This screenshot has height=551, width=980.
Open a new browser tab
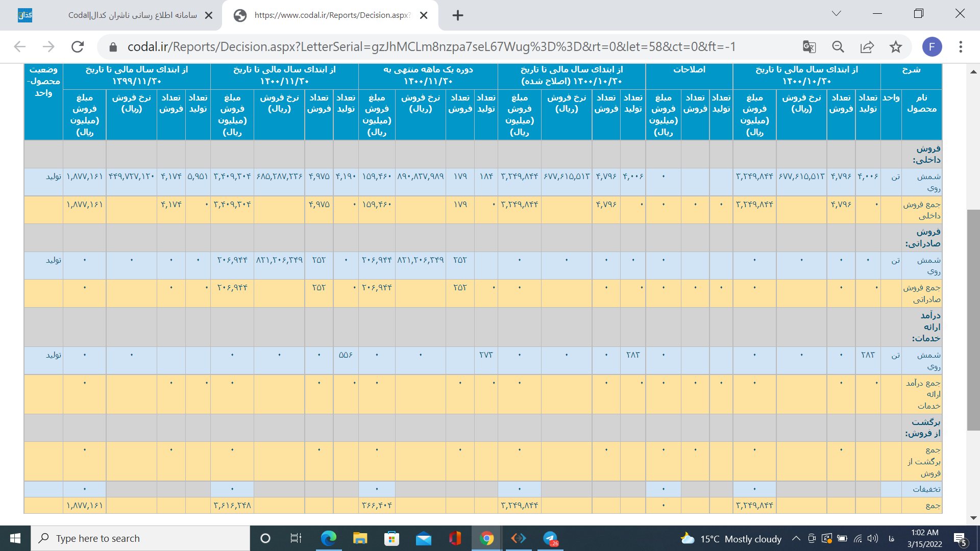click(x=458, y=15)
